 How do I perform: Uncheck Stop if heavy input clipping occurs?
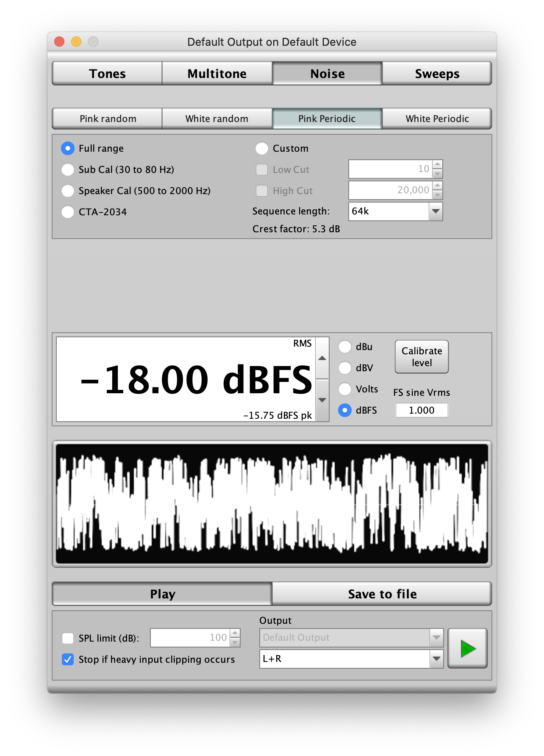coord(68,659)
